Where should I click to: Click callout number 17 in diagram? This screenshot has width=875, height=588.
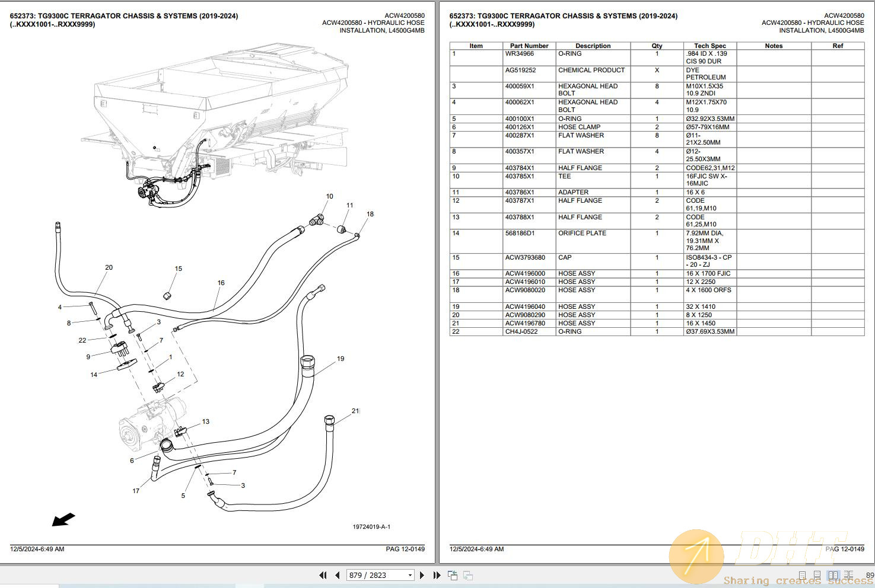click(x=136, y=491)
